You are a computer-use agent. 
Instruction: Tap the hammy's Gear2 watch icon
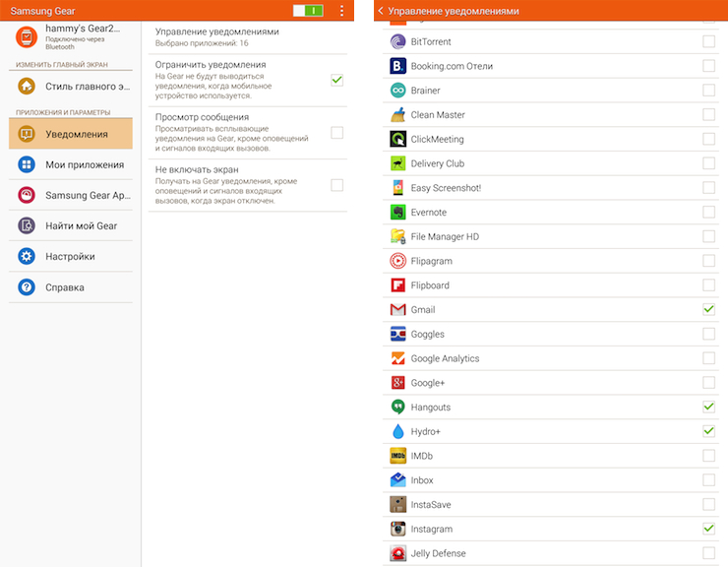click(27, 36)
